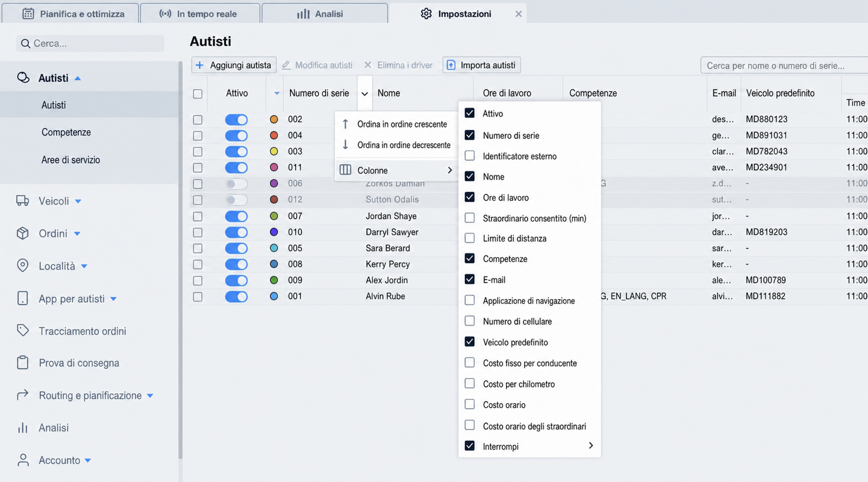This screenshot has height=482, width=868.
Task: Toggle active switch for Jordan Shaye
Action: pos(236,216)
